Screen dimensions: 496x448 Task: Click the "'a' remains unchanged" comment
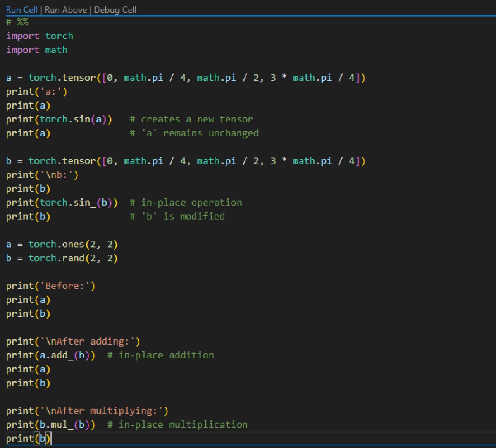tap(194, 133)
